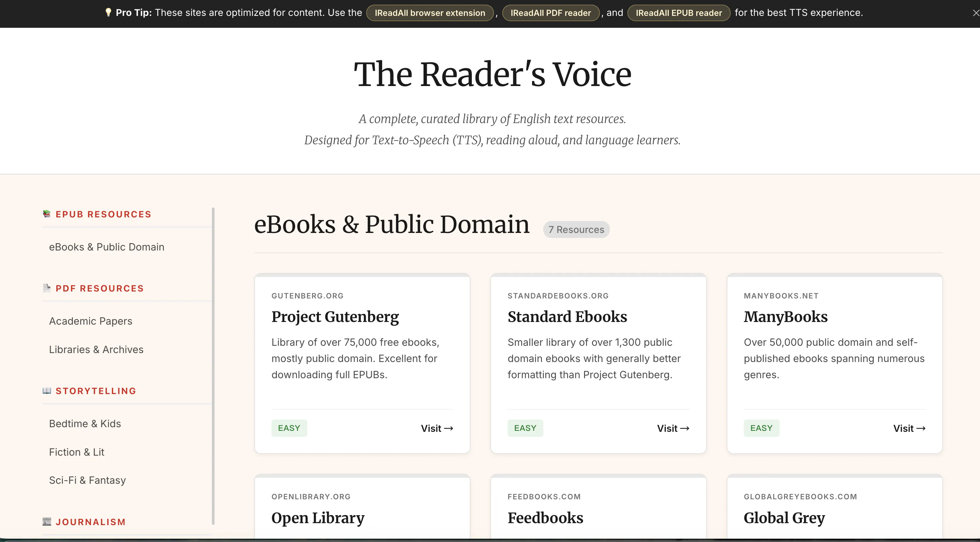Visit Standard Ebooks via its Visit link
Viewport: 980px width, 542px height.
(x=673, y=429)
